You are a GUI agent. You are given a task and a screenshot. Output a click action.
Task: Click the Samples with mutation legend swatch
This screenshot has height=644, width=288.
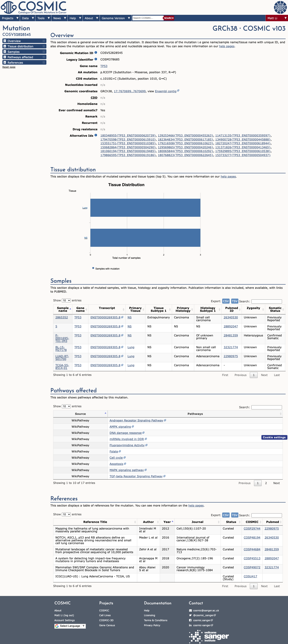(x=93, y=268)
